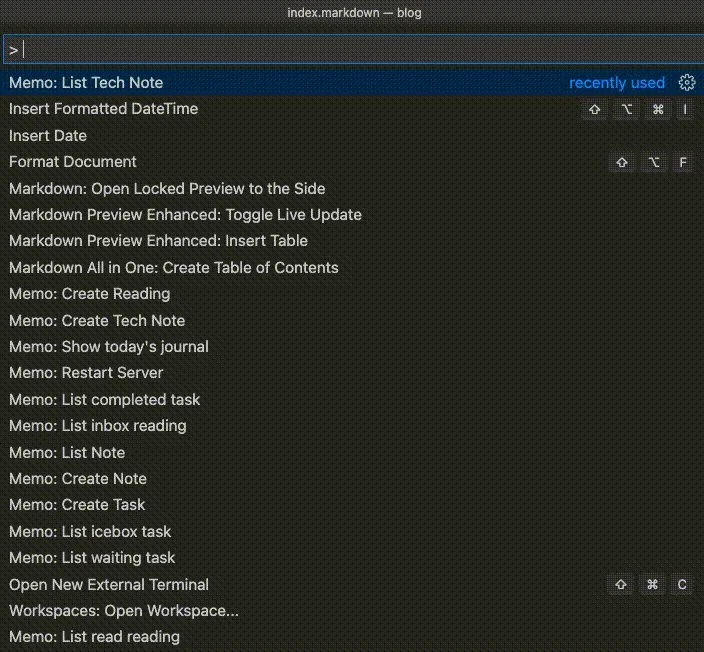Select Memo: List Tech Note command
Screen dimensions: 704x652
[86, 83]
